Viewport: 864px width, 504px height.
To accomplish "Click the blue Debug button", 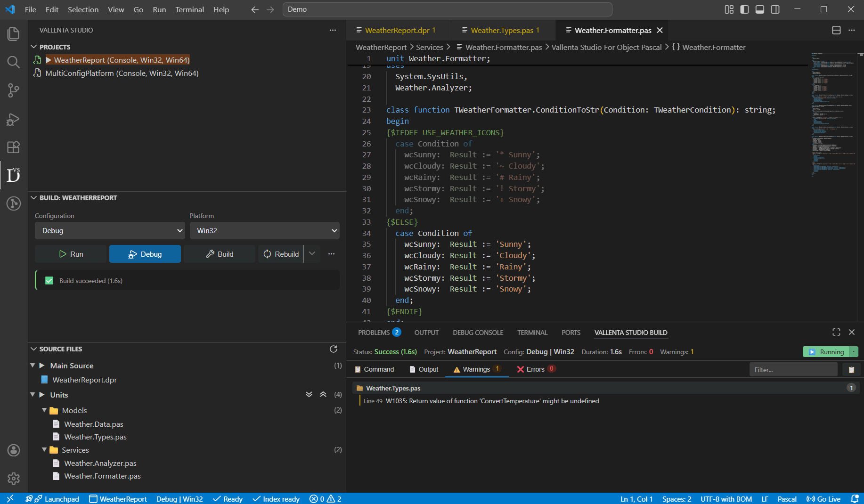I will point(145,254).
